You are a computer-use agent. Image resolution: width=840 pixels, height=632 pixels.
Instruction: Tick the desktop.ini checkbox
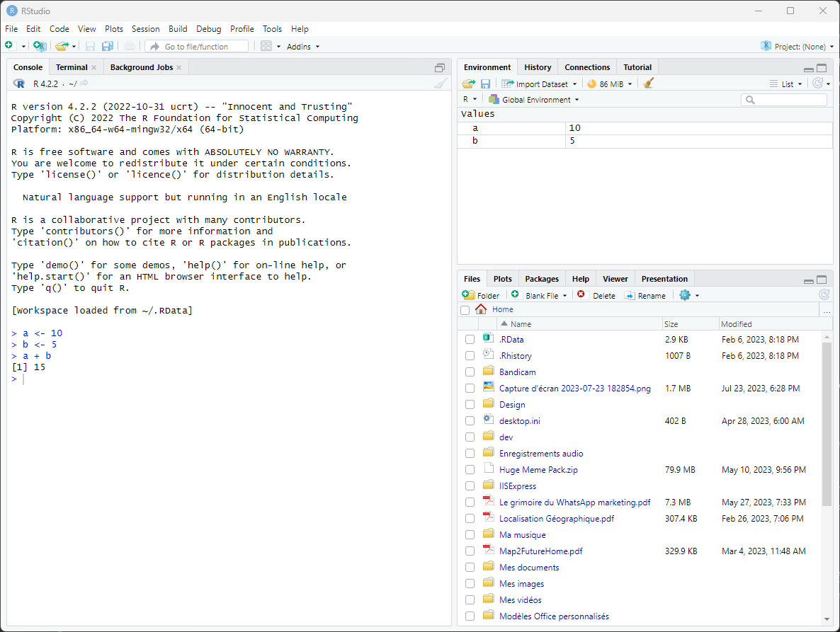pos(470,421)
